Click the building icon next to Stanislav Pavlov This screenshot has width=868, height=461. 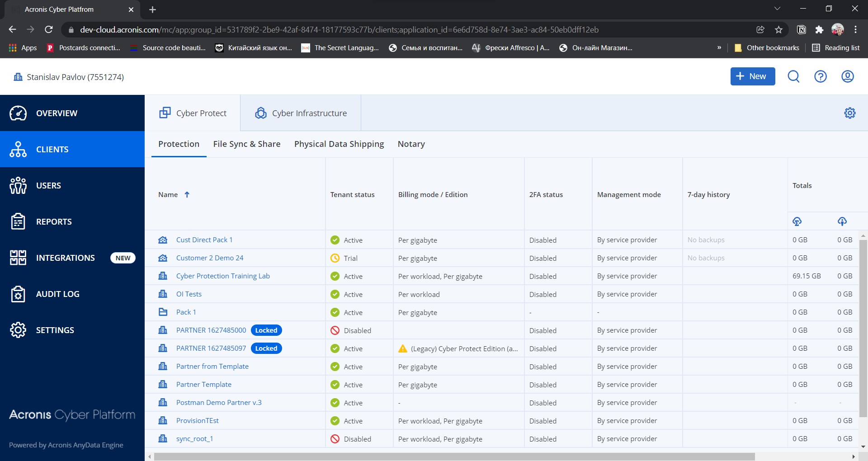click(x=18, y=77)
